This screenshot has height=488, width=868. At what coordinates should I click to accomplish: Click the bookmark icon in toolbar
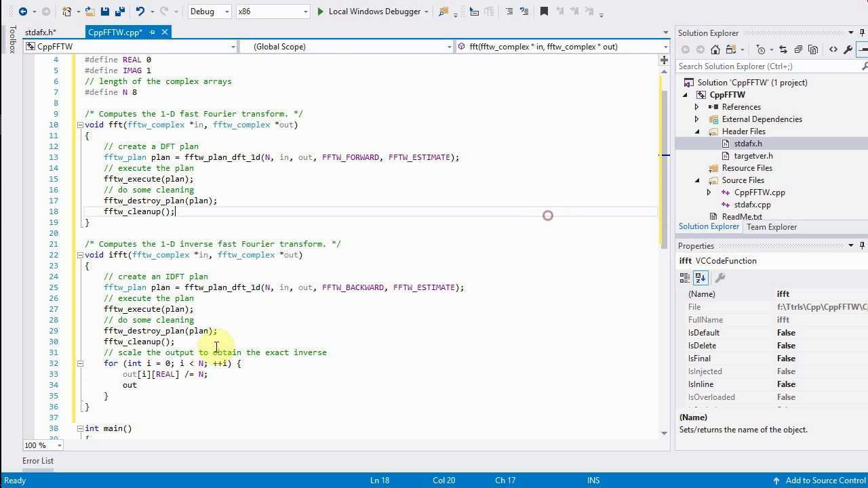[544, 12]
